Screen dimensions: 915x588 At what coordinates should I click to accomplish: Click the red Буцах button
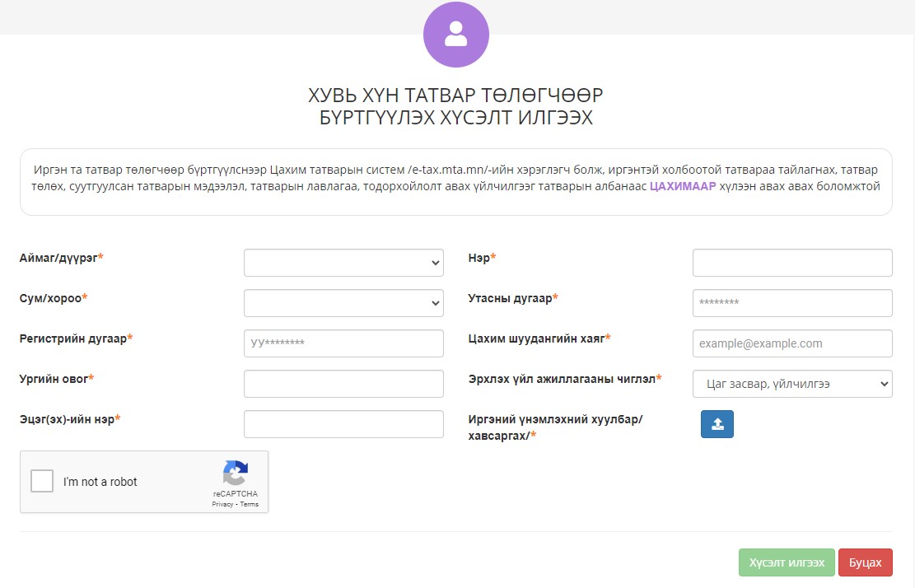[865, 562]
